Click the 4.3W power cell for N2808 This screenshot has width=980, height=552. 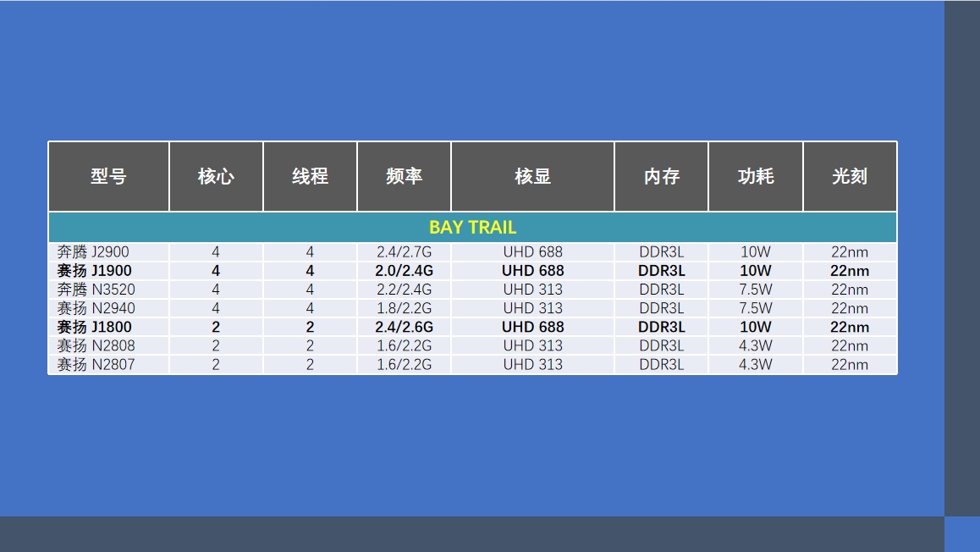pyautogui.click(x=756, y=345)
